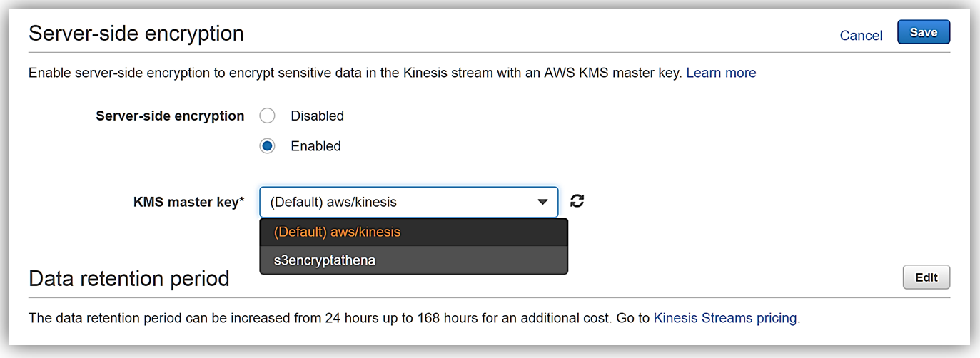This screenshot has width=980, height=358.
Task: Open the KMS master key combo box
Action: coord(400,202)
